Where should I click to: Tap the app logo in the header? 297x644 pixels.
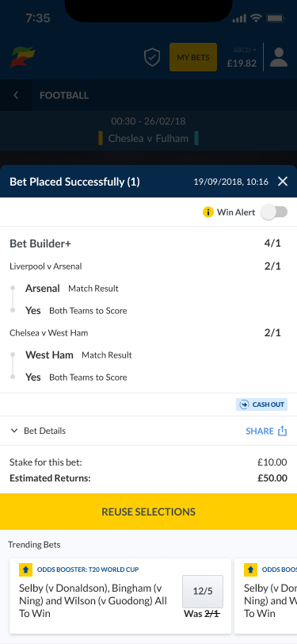22,57
